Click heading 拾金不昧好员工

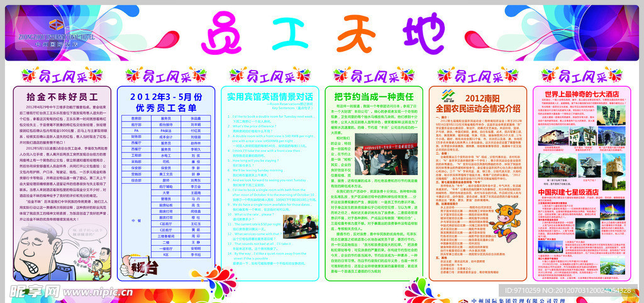click(x=62, y=97)
